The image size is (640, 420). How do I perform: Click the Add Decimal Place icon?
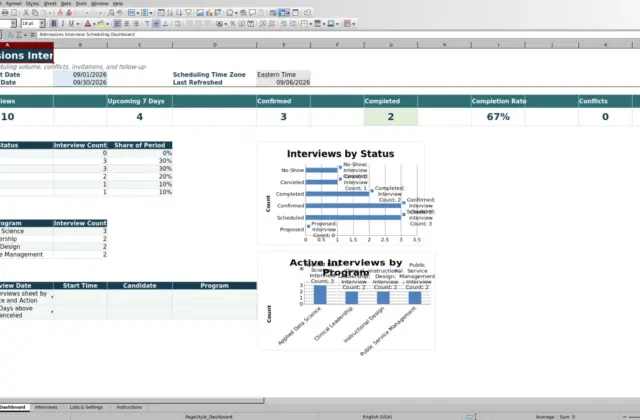coord(262,24)
